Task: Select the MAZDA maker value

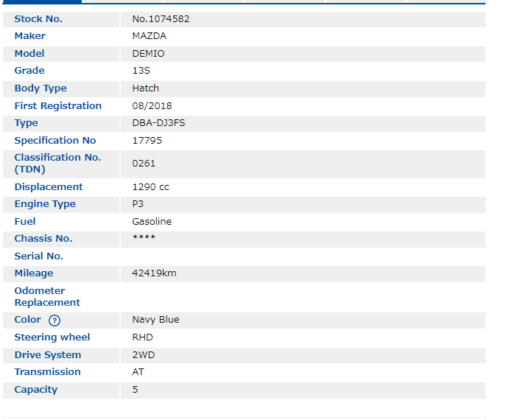Action: (149, 36)
